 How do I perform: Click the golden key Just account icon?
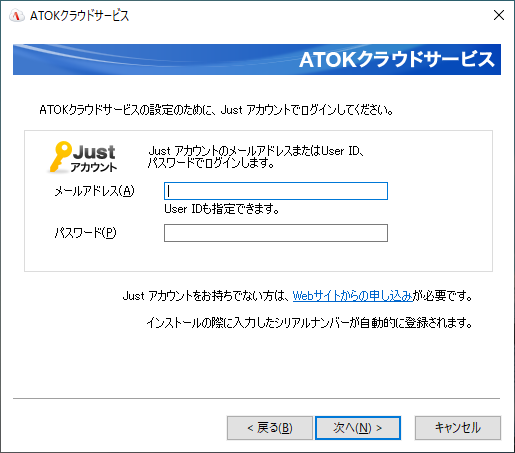(60, 157)
